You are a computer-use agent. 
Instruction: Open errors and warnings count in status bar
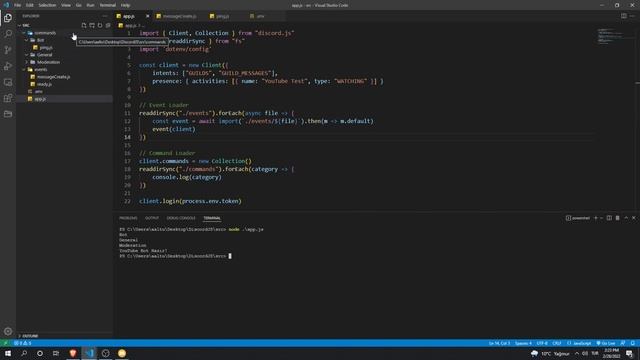click(x=22, y=343)
